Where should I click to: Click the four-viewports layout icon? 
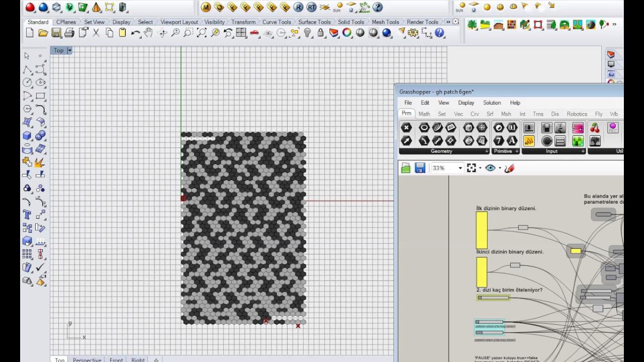pos(241,33)
